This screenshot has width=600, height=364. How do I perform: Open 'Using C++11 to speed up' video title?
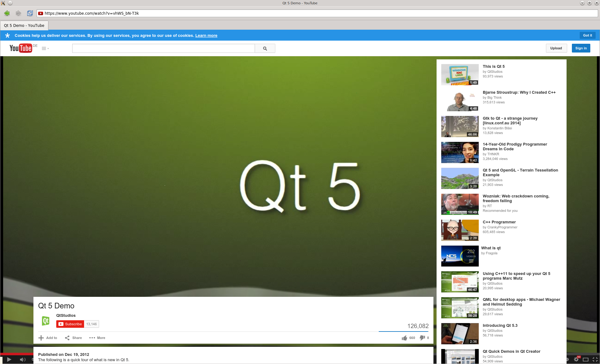517,276
